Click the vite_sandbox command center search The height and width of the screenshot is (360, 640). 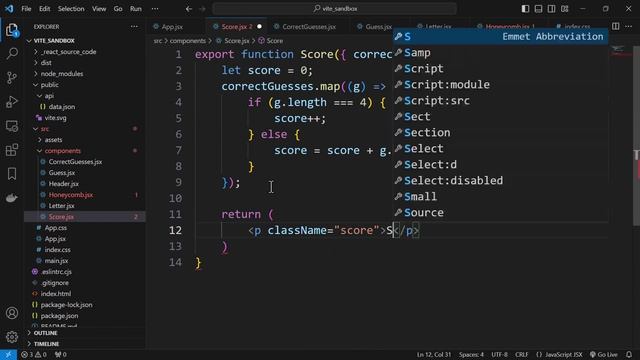tap(334, 9)
